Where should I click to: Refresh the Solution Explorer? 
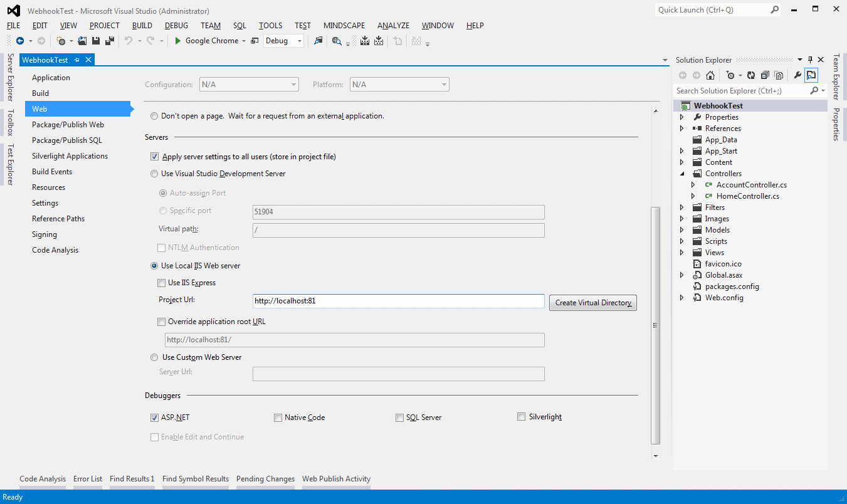point(750,75)
